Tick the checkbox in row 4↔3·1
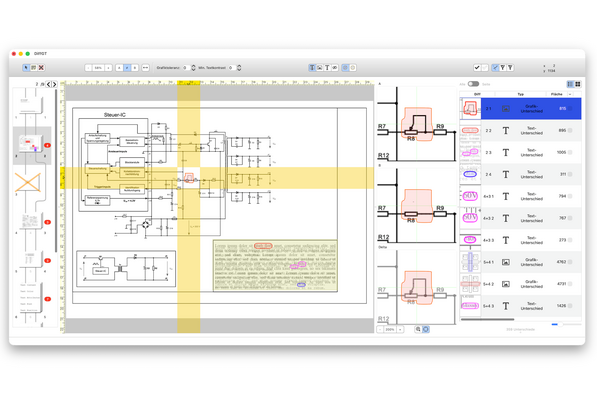The width and height of the screenshot is (597, 398). coord(570,196)
